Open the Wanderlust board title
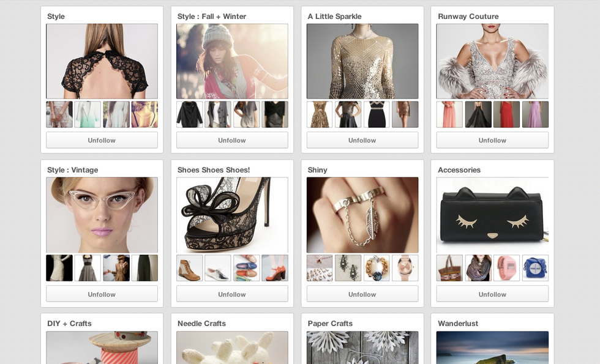Image resolution: width=600 pixels, height=364 pixels. (x=458, y=324)
